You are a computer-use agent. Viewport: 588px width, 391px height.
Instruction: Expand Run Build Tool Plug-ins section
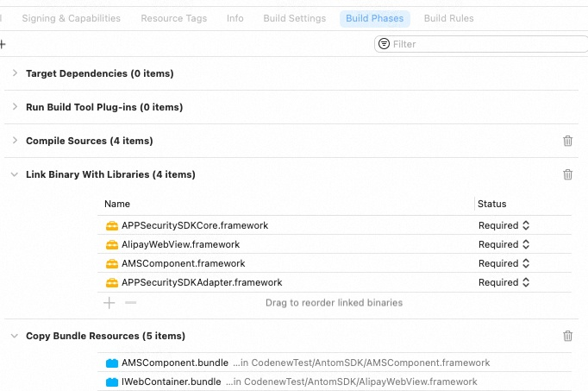click(15, 107)
